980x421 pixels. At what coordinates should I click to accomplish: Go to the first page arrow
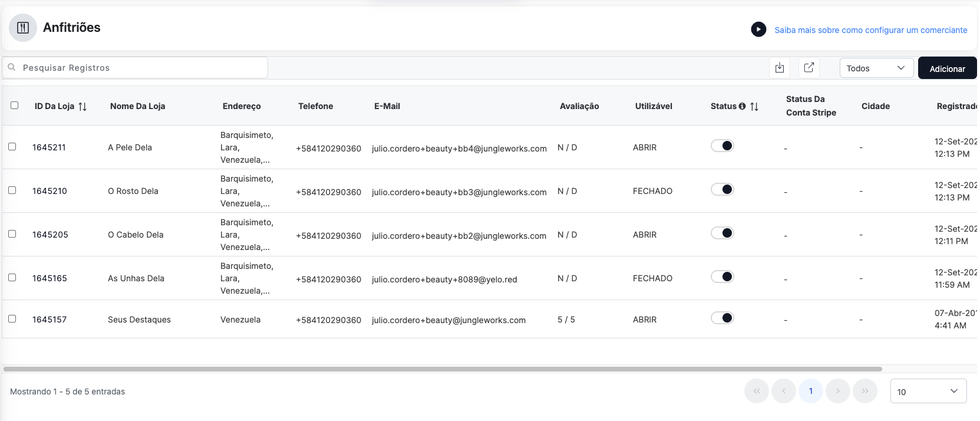[757, 391]
